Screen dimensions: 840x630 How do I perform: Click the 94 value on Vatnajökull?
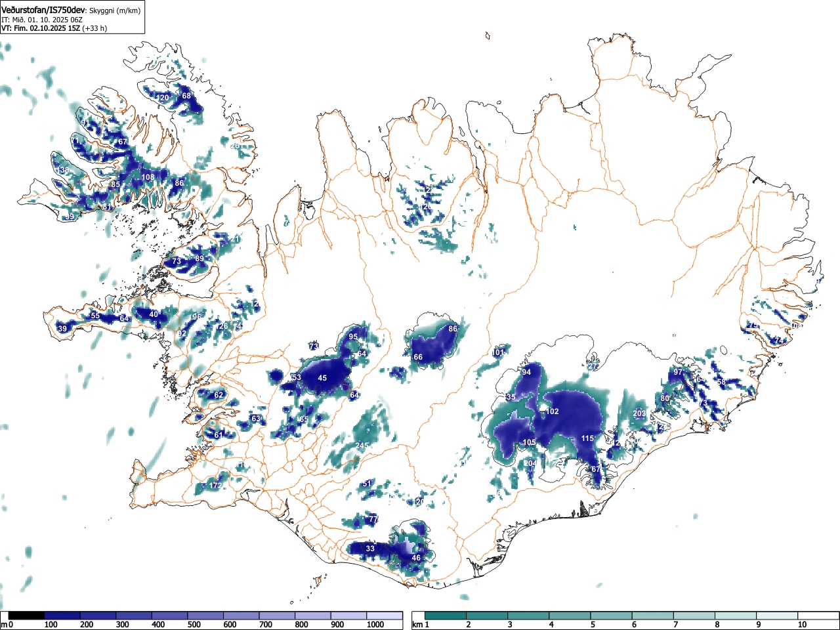(x=526, y=372)
